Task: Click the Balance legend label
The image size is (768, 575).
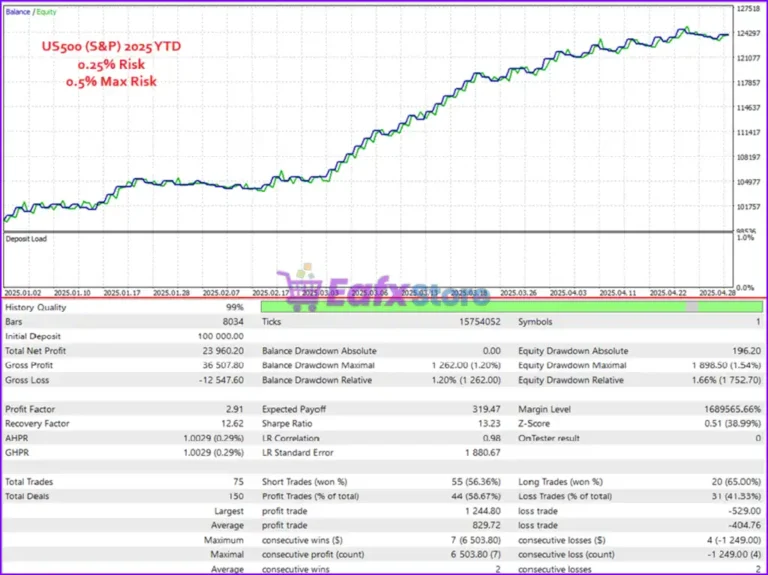Action: tap(18, 12)
